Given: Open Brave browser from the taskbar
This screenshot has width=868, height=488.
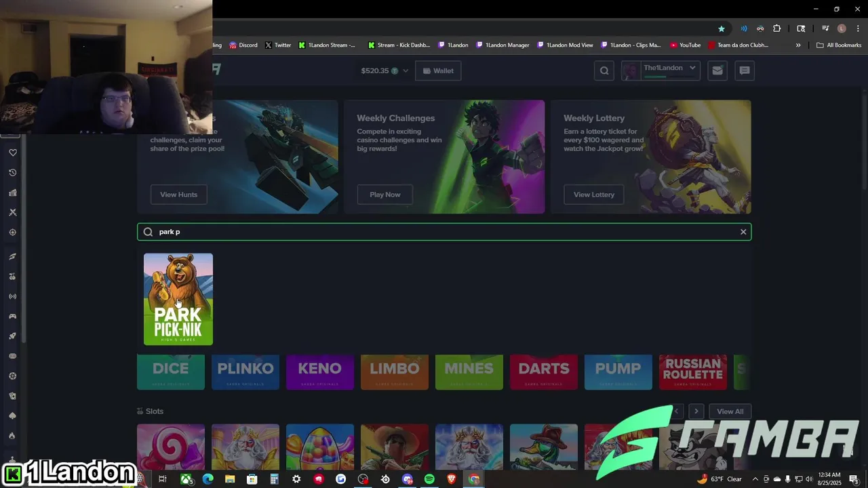Looking at the screenshot, I should pyautogui.click(x=452, y=479).
